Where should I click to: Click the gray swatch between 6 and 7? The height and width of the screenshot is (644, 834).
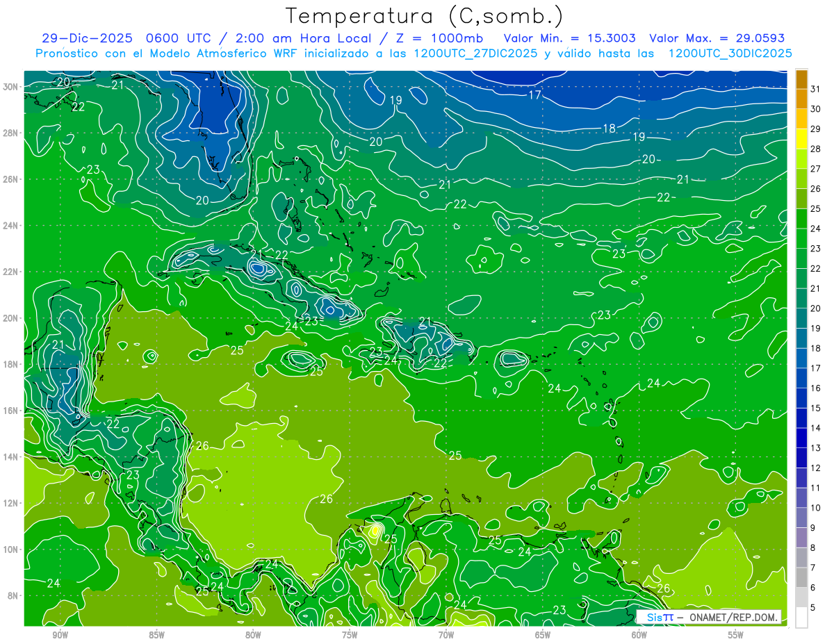[801, 578]
